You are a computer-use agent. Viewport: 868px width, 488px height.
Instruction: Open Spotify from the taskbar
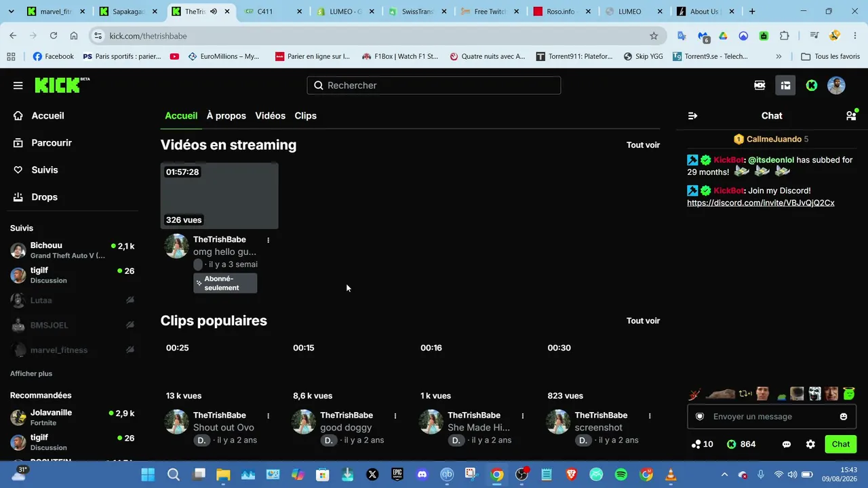click(621, 474)
